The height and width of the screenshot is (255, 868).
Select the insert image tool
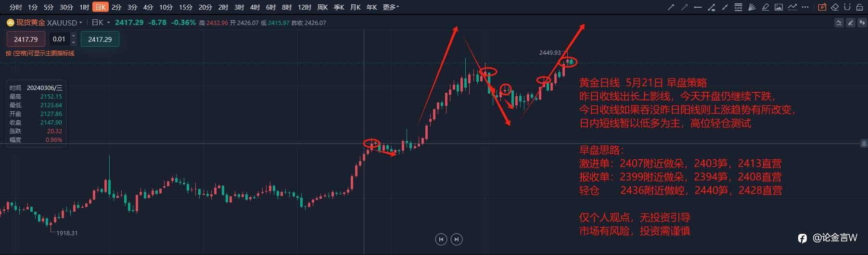coord(779,7)
